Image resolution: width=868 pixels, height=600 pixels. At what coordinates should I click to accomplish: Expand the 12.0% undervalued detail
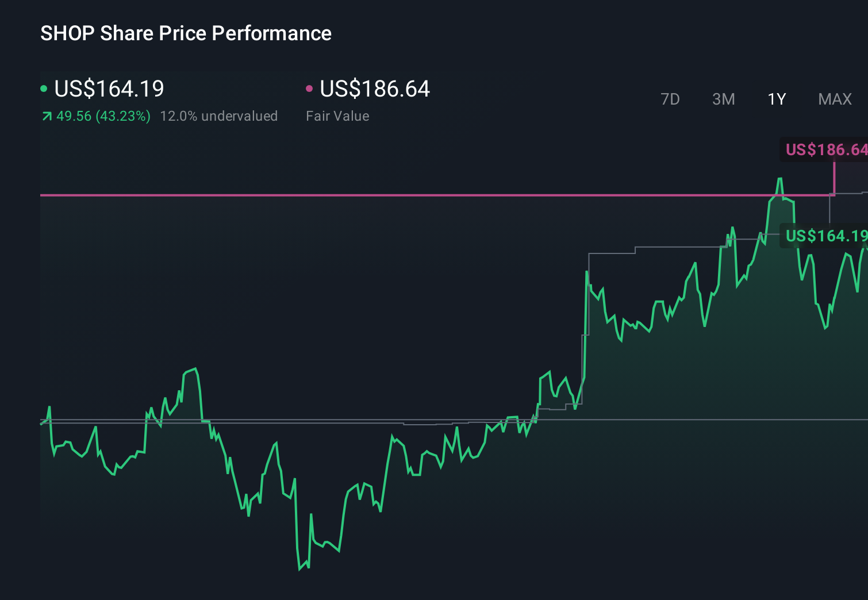click(220, 116)
